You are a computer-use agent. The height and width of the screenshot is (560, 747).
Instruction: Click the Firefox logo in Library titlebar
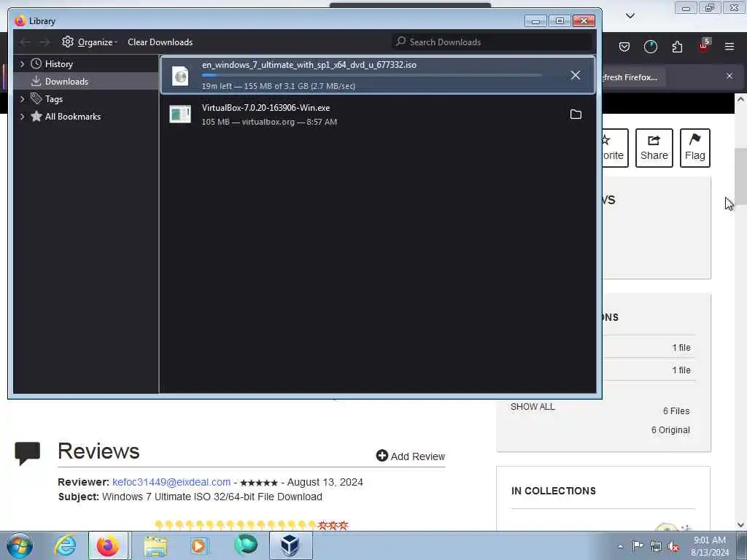[20, 21]
